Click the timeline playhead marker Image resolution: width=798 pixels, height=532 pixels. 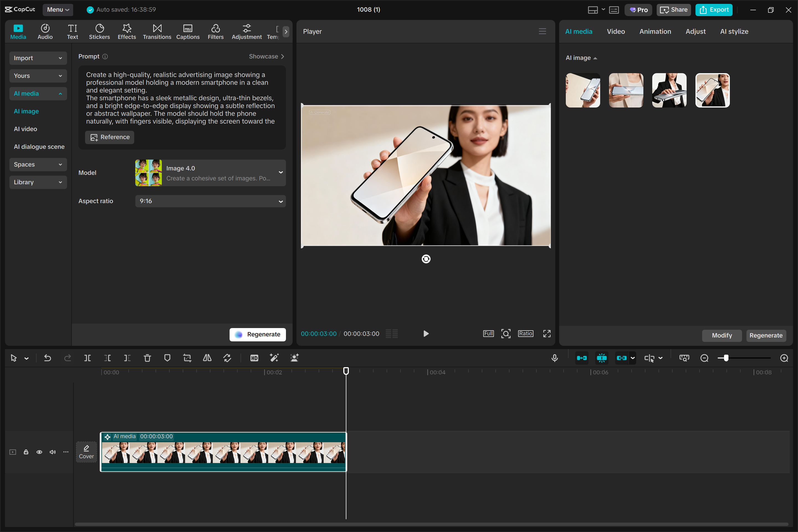click(346, 371)
